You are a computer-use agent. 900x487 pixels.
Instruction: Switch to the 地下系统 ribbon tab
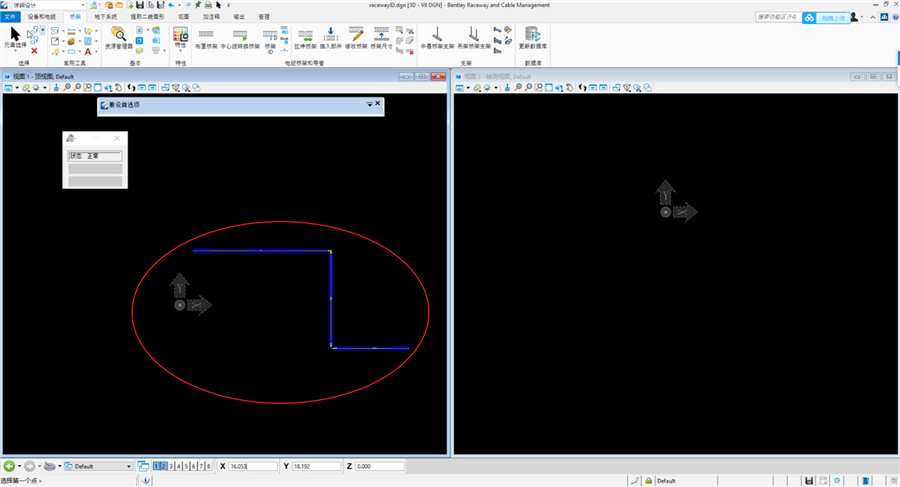(x=104, y=17)
